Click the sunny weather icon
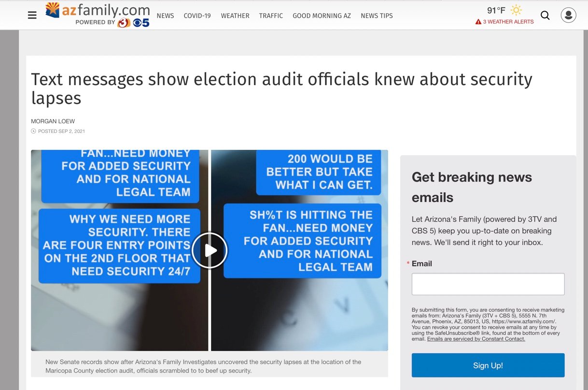588x390 pixels. (517, 10)
